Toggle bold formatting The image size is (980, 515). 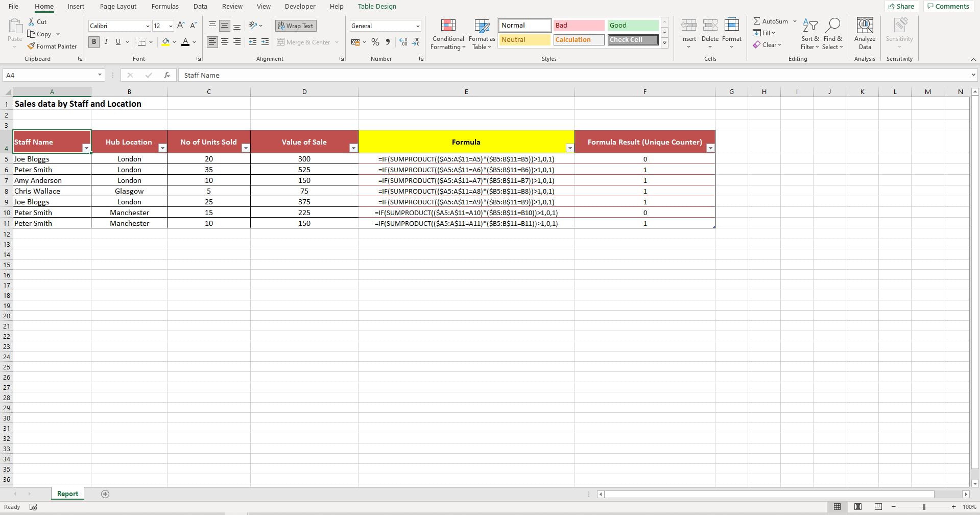coord(94,42)
